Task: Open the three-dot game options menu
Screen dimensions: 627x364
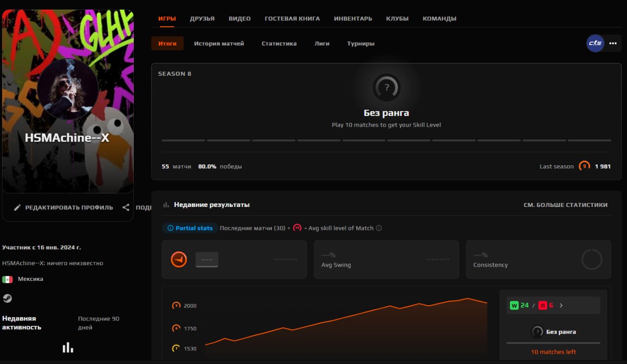Action: point(613,43)
